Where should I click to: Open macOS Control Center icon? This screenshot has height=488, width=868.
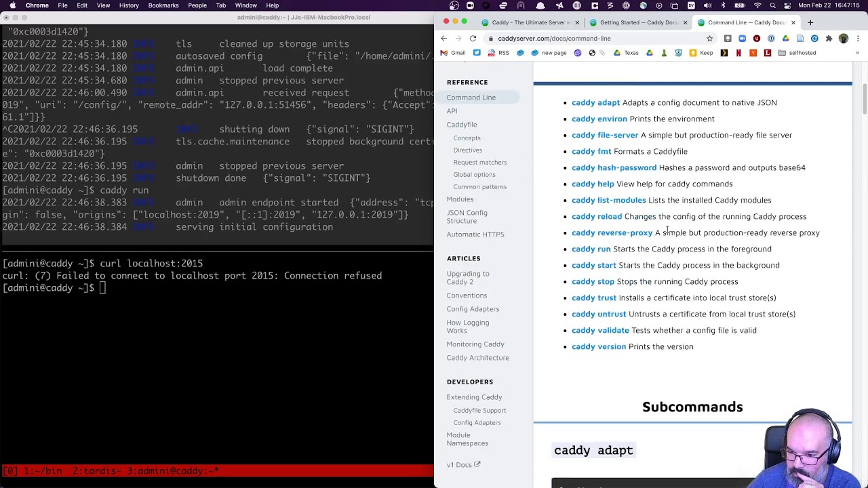(x=787, y=5)
